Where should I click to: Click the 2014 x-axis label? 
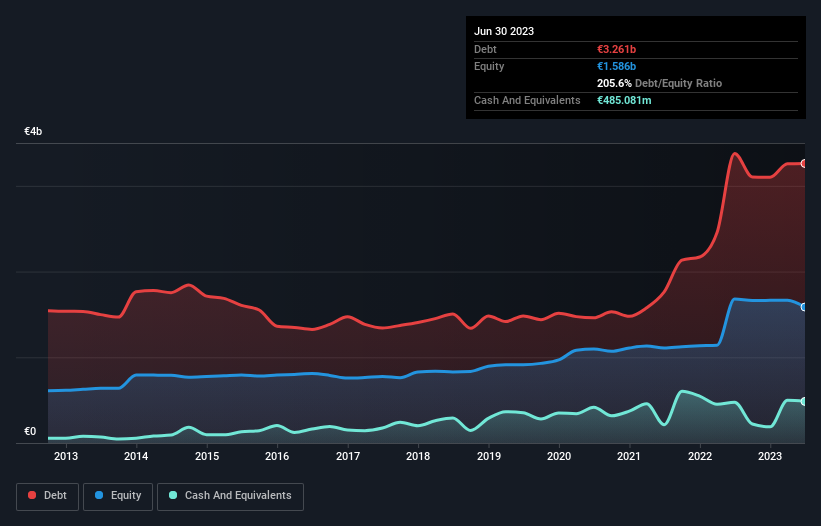(x=136, y=456)
